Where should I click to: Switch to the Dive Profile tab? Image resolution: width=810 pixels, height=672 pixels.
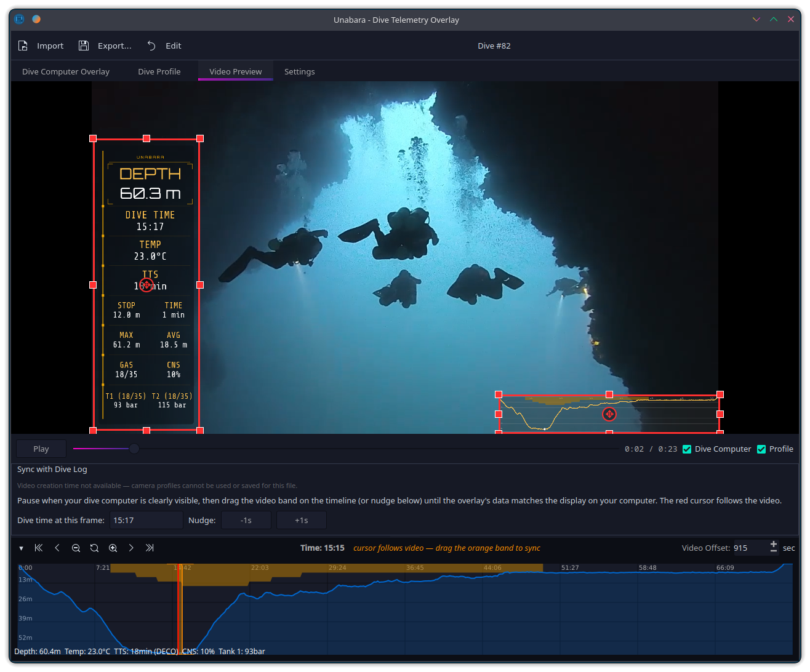[159, 71]
